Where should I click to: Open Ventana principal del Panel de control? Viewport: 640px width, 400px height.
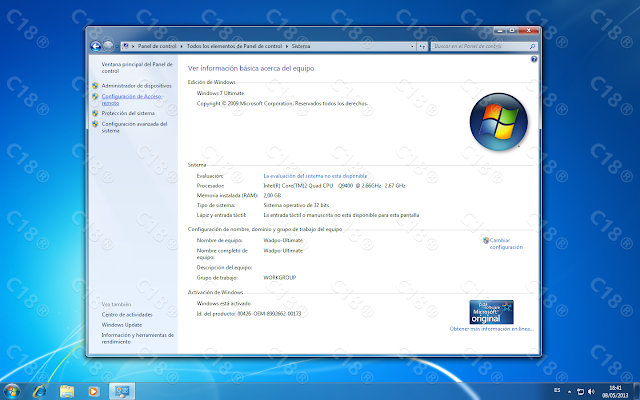[x=137, y=68]
